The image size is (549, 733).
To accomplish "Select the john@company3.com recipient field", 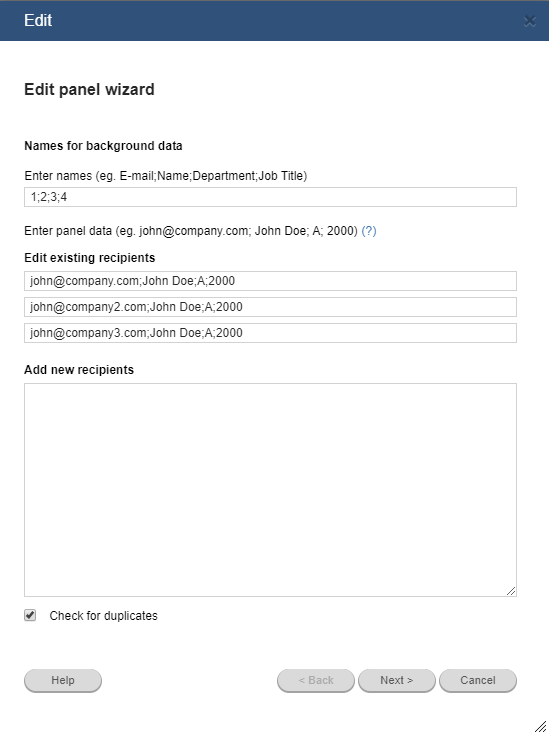I will coord(270,333).
